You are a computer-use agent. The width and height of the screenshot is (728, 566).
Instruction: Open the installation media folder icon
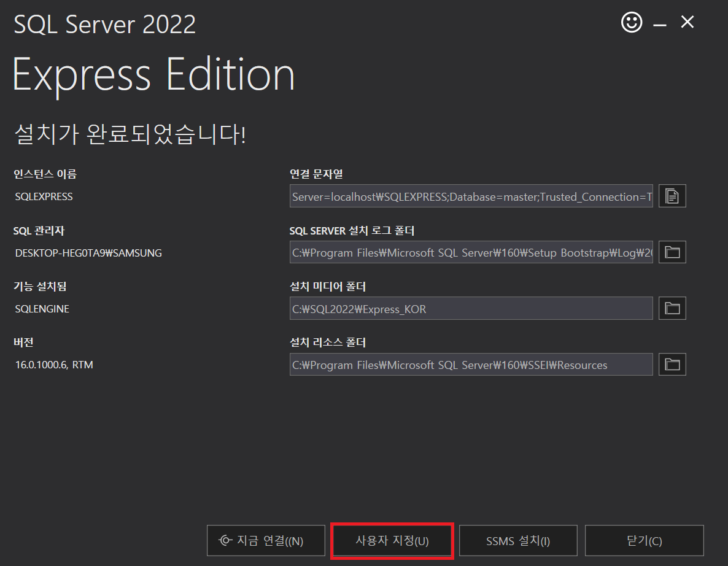[672, 308]
